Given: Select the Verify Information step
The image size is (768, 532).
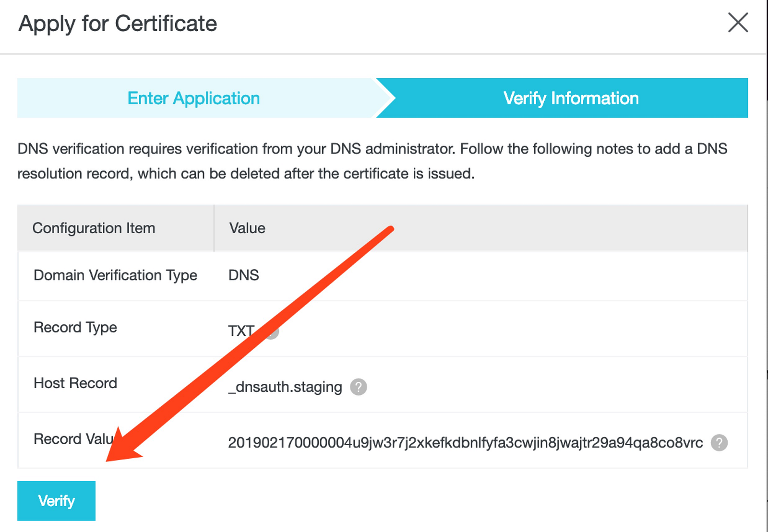Looking at the screenshot, I should (x=571, y=98).
